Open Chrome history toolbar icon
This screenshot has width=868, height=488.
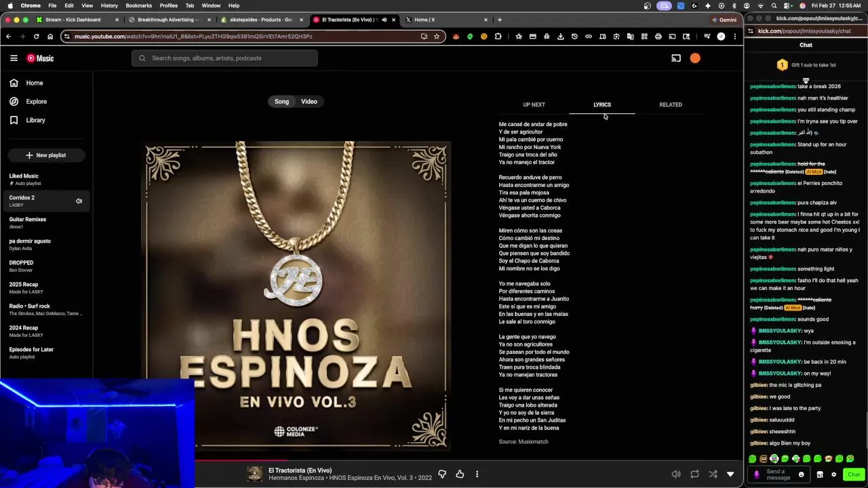click(574, 37)
